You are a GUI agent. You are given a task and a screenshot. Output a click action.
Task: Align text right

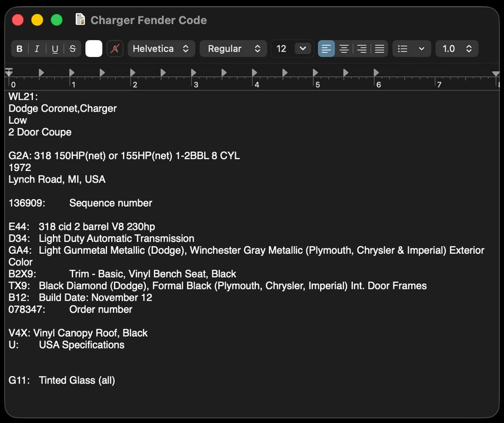coord(362,49)
